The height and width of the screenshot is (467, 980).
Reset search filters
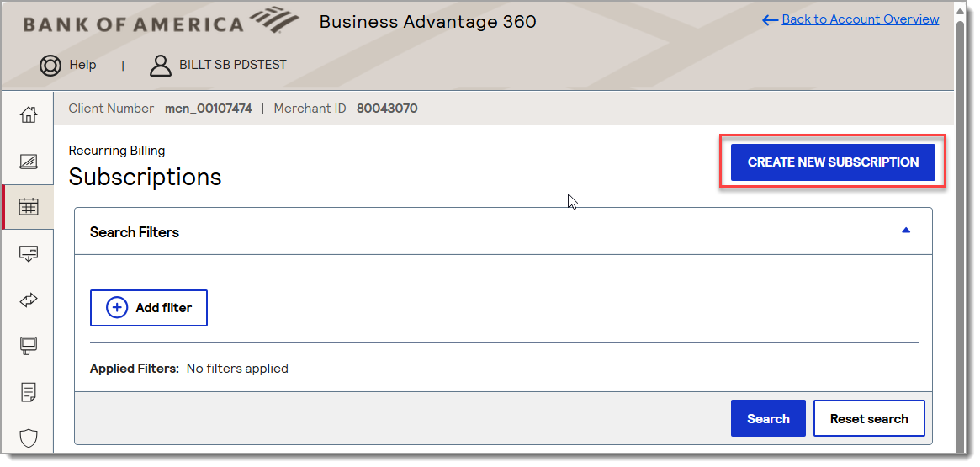click(869, 418)
